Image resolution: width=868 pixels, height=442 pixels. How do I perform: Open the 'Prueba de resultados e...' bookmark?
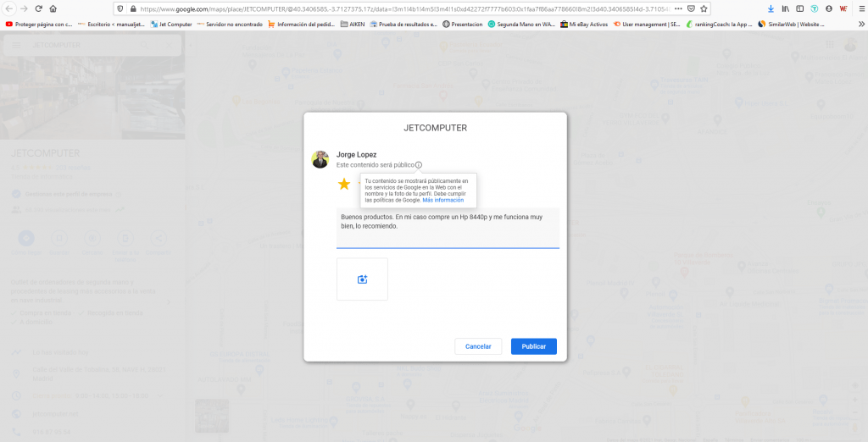403,25
